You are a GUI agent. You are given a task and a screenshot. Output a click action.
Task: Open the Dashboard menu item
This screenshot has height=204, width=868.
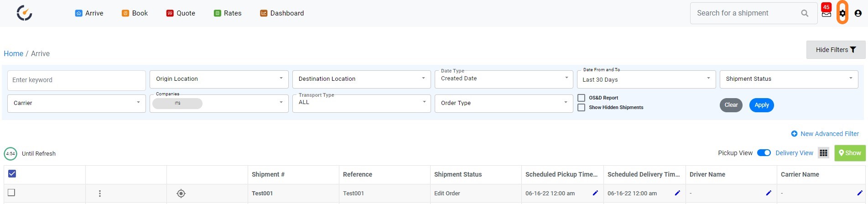point(282,13)
